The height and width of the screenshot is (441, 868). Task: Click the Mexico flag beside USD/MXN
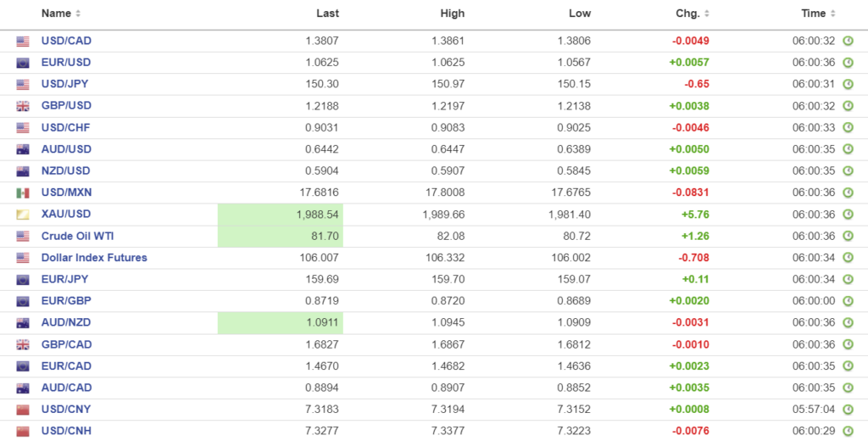pos(23,193)
